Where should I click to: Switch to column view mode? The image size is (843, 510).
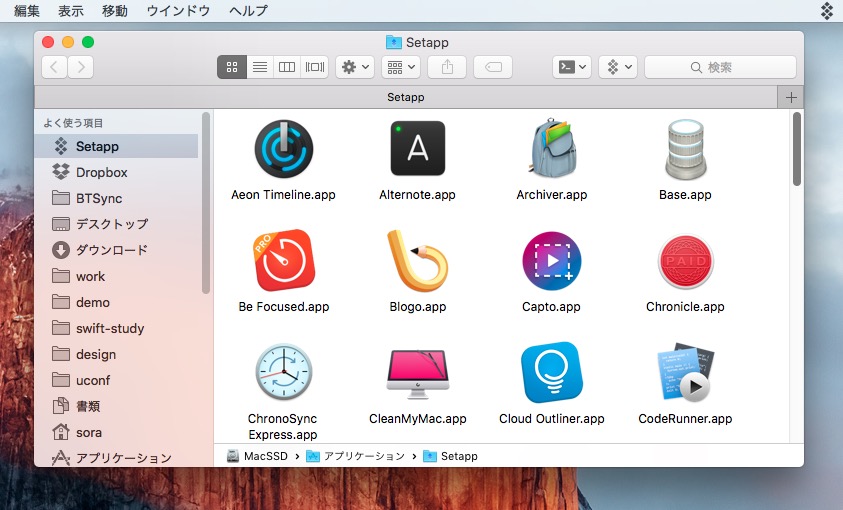pos(287,67)
